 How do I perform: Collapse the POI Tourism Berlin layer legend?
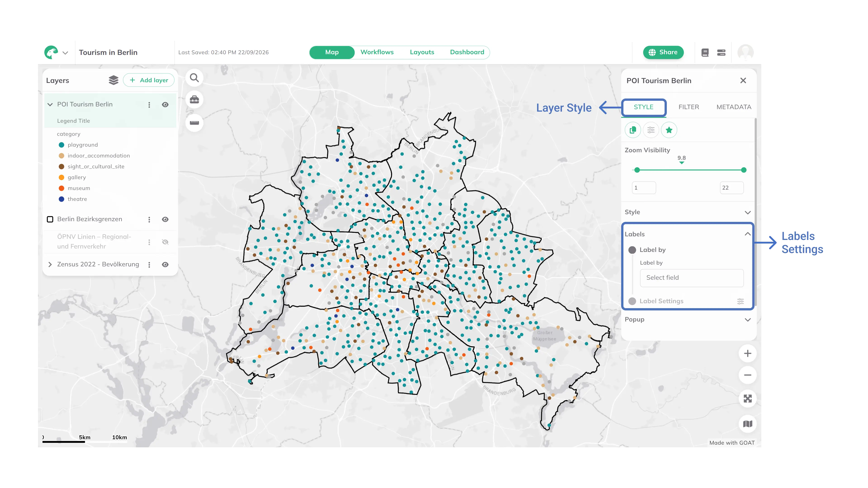pyautogui.click(x=50, y=104)
